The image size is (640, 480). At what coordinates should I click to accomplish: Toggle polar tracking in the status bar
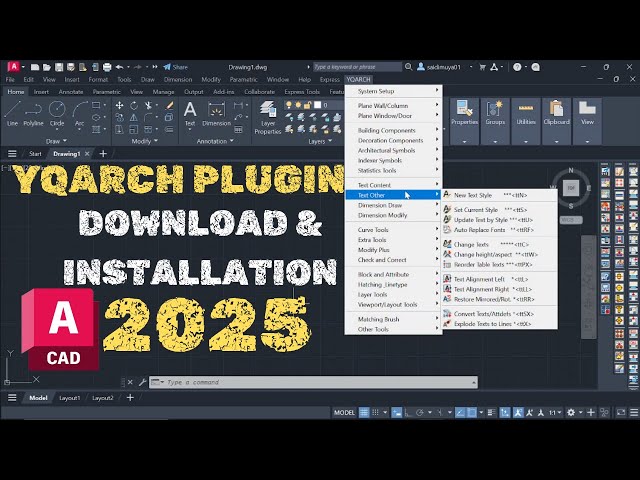420,413
